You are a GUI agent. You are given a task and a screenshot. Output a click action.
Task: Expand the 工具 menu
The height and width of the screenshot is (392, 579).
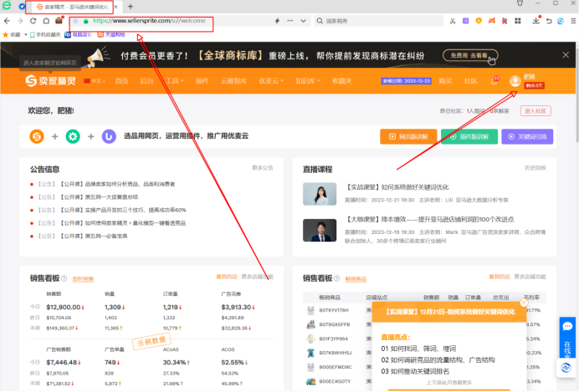tap(174, 81)
